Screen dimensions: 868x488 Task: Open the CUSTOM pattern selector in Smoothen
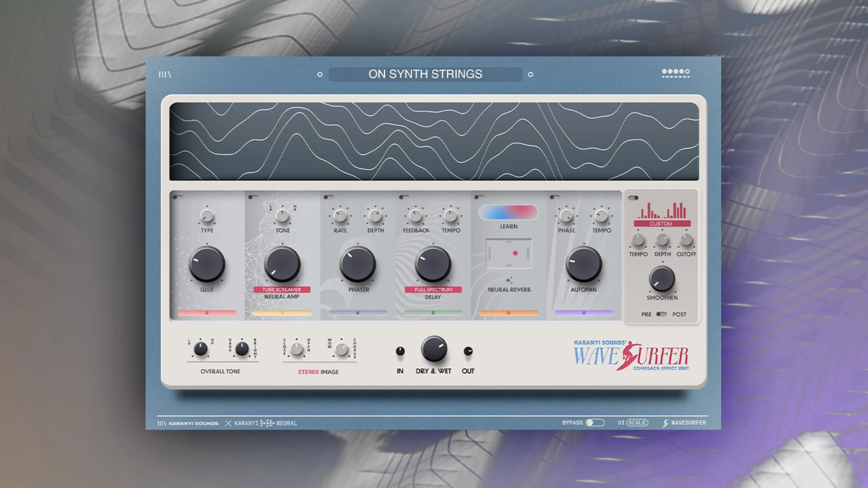pos(662,224)
